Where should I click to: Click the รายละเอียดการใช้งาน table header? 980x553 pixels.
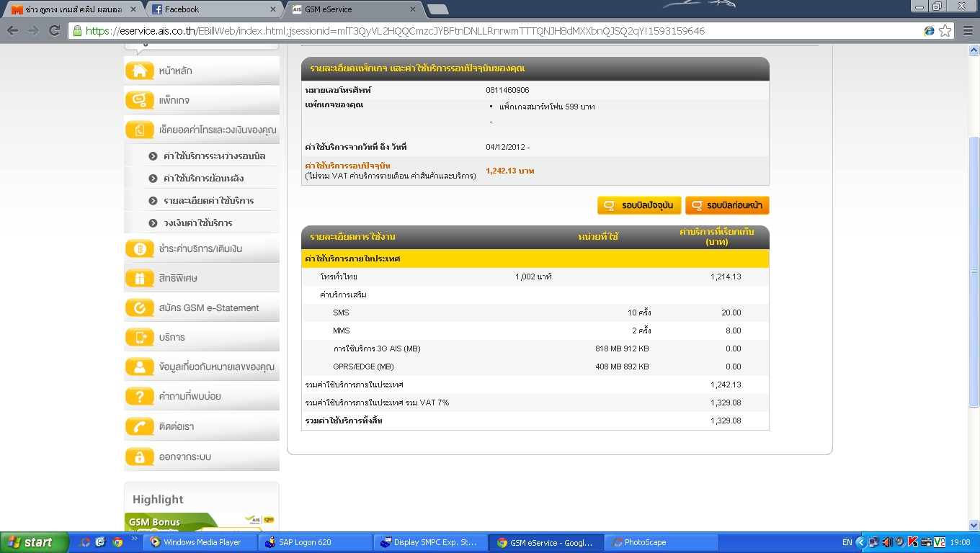point(352,237)
